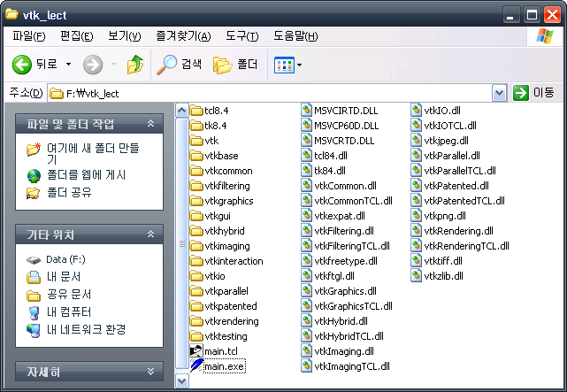Collapse the 파일 및 폴더 작업 panel

point(150,124)
